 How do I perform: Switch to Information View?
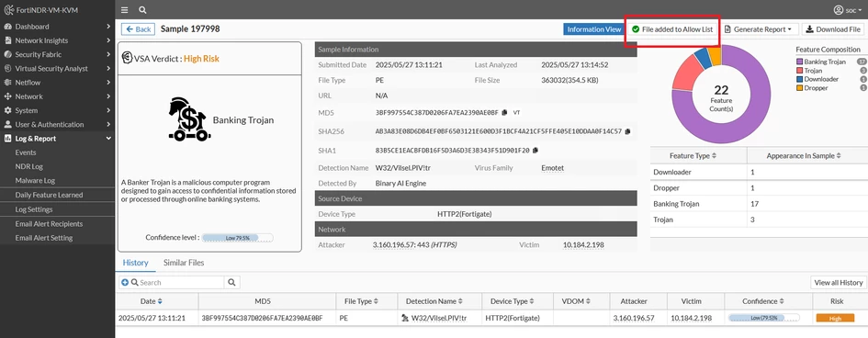(x=593, y=29)
